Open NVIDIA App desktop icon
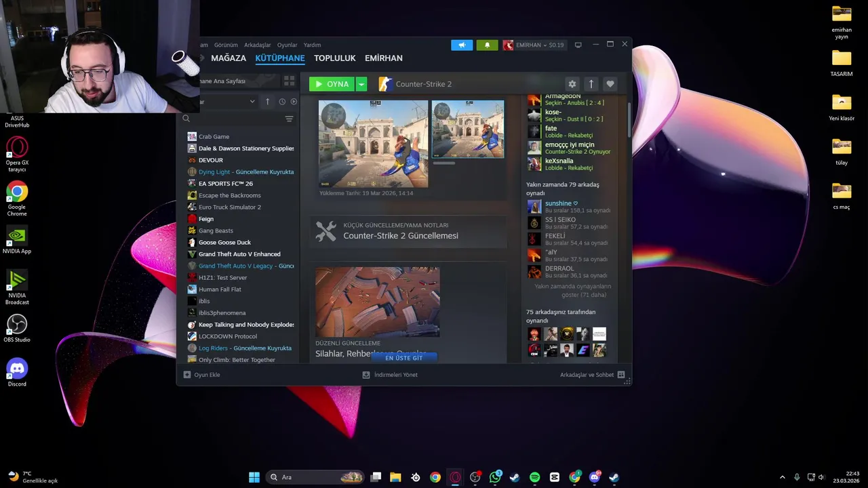 17,241
